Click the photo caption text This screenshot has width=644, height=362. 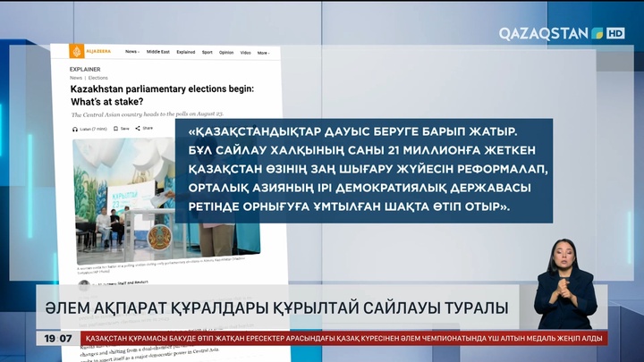(160, 265)
